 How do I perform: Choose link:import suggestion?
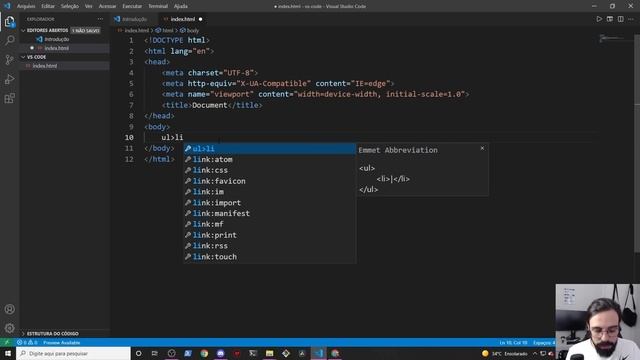point(269,203)
